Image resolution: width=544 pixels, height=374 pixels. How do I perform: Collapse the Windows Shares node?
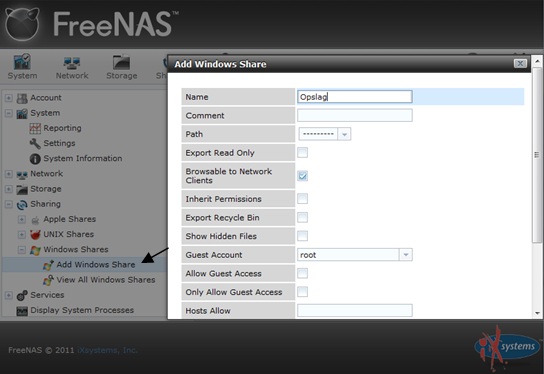click(22, 250)
